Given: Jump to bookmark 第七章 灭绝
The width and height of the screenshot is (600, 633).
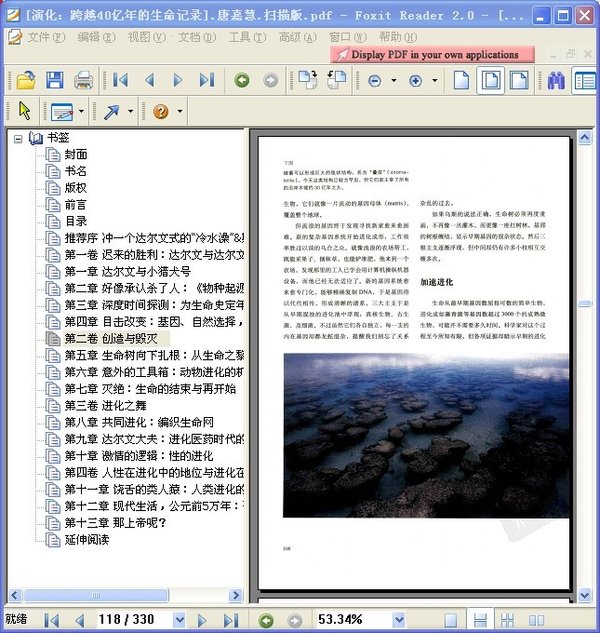Looking at the screenshot, I should pos(150,389).
